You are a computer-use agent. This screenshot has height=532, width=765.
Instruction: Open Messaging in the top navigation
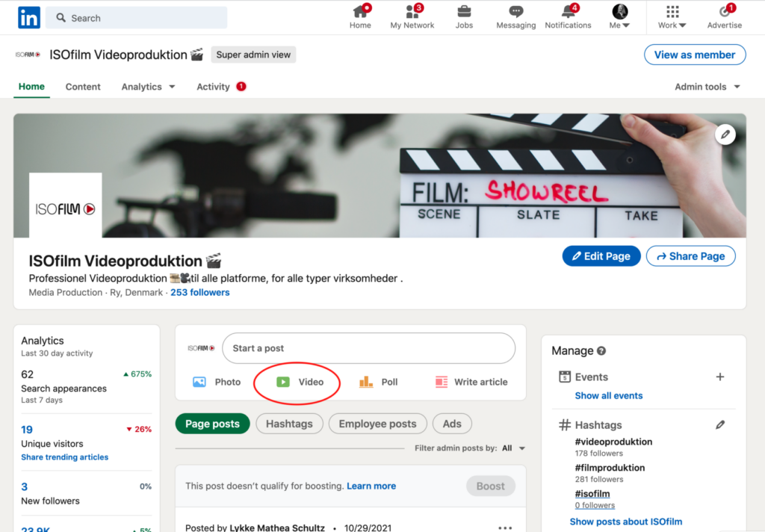515,16
